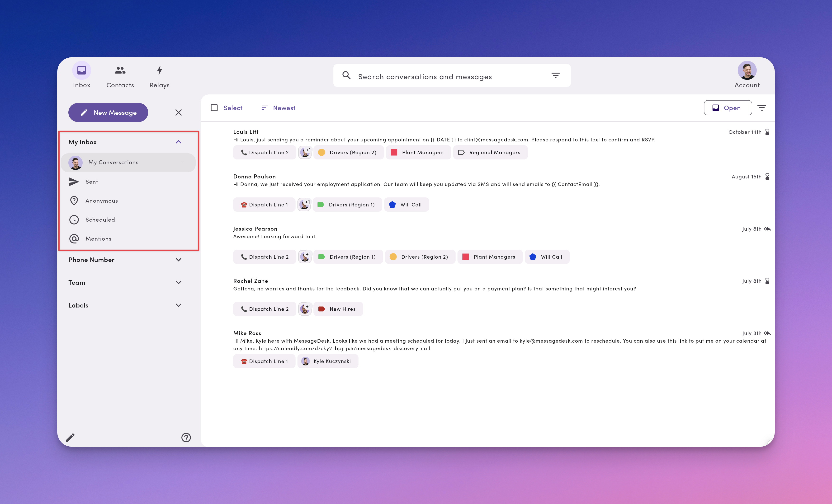Click the Scheduled clock icon
The height and width of the screenshot is (504, 832).
click(x=74, y=220)
